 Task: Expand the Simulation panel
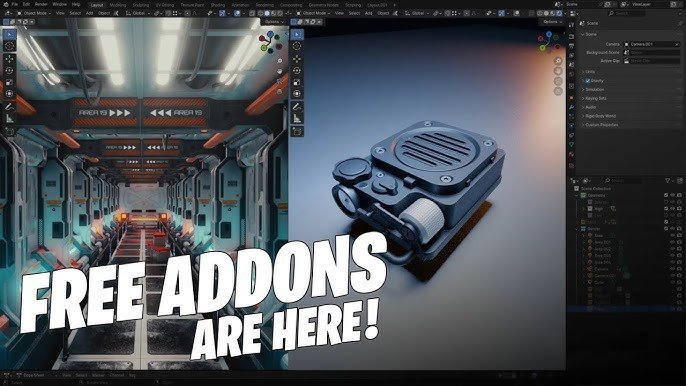coord(595,89)
